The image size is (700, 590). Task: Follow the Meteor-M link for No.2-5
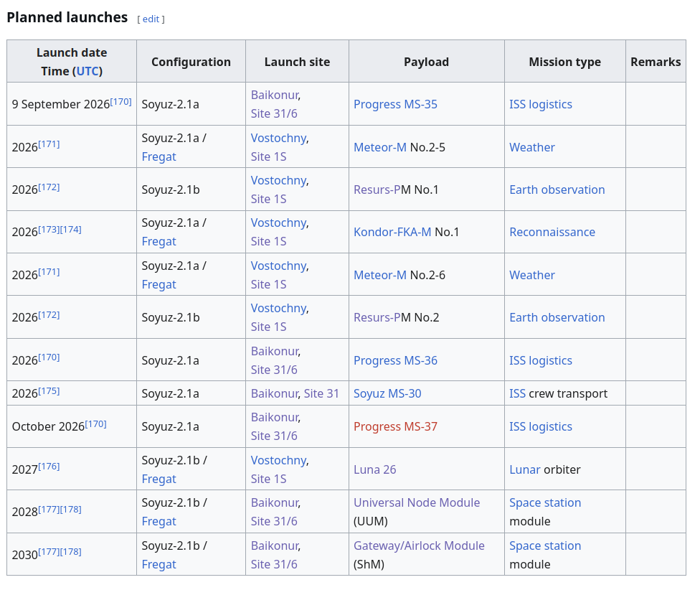click(x=380, y=147)
